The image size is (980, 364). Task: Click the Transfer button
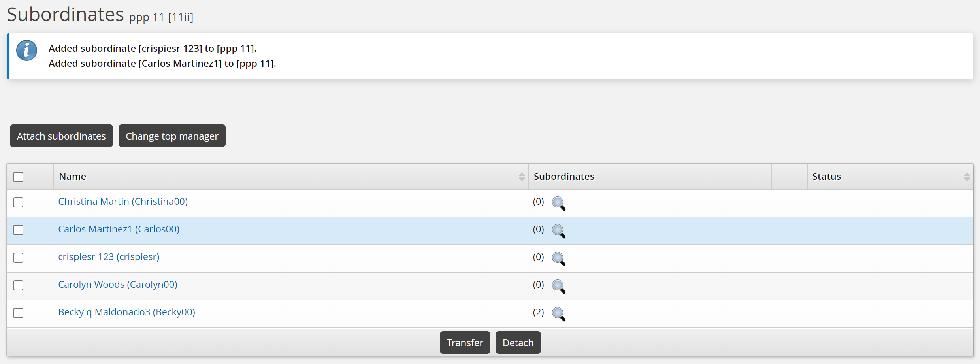point(465,343)
